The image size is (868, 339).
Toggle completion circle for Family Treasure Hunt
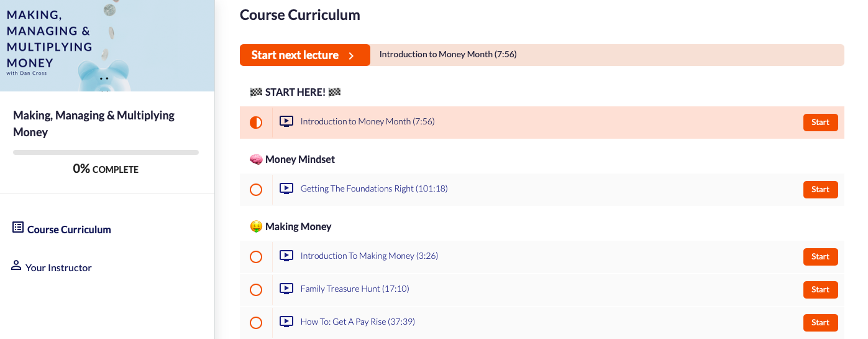click(x=255, y=290)
